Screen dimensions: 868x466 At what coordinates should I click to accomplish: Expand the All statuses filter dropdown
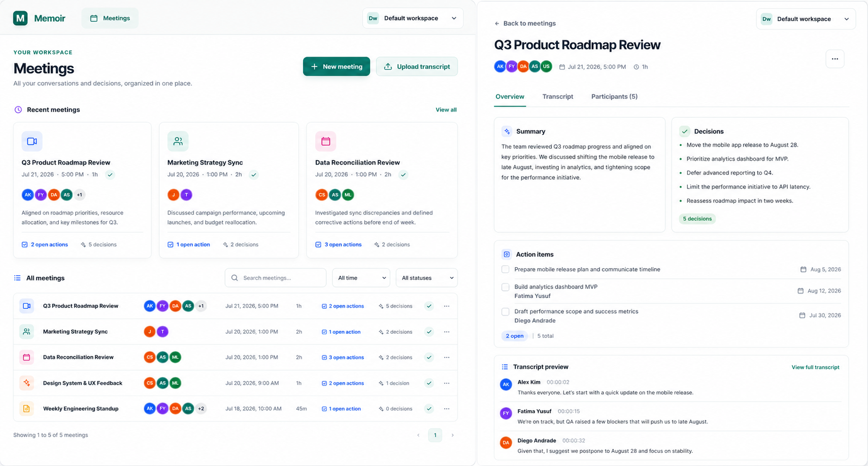(x=426, y=278)
